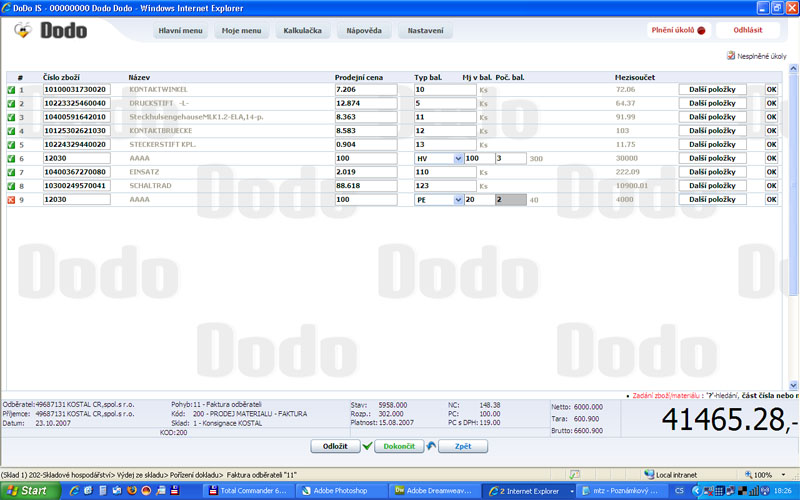This screenshot has height=500, width=800.
Task: Open Nastavení
Action: pos(425,31)
